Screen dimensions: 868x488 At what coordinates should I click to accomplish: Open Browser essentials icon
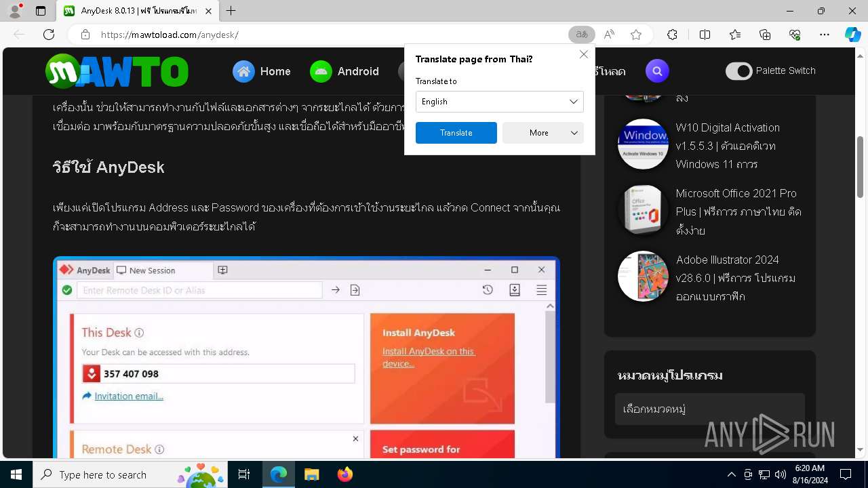click(x=795, y=35)
